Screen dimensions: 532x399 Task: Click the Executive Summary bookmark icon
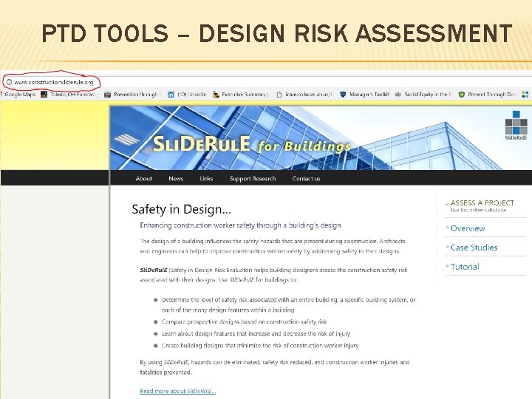(x=216, y=95)
